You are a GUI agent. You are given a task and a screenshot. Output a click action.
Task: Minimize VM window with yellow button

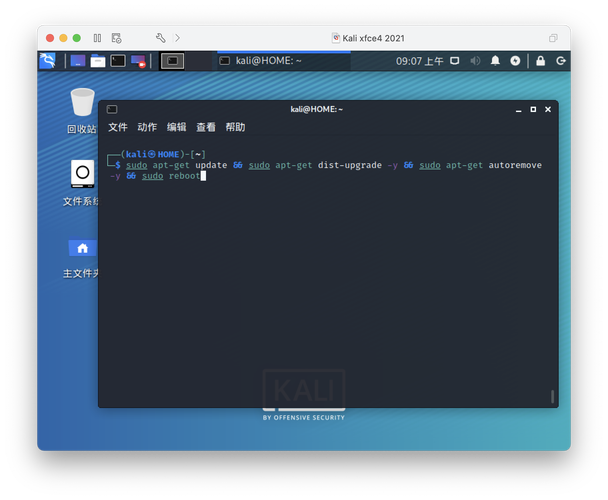[63, 38]
